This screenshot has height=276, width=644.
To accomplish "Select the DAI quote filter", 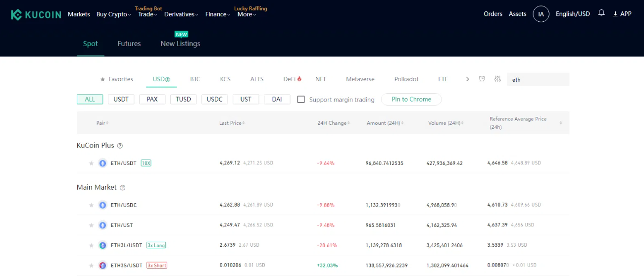I will 277,99.
